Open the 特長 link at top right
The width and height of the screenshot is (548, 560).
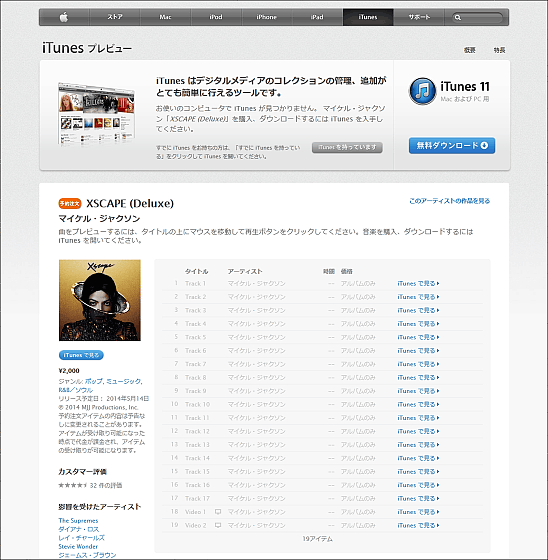[x=499, y=50]
